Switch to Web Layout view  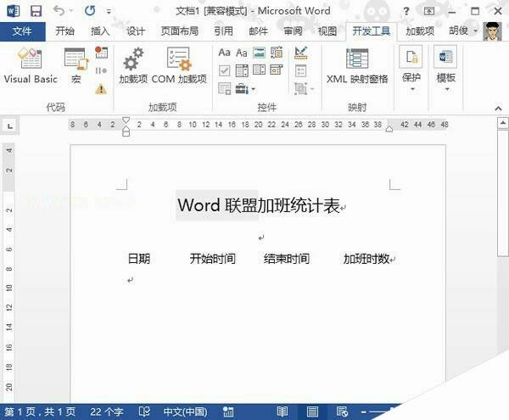342,412
